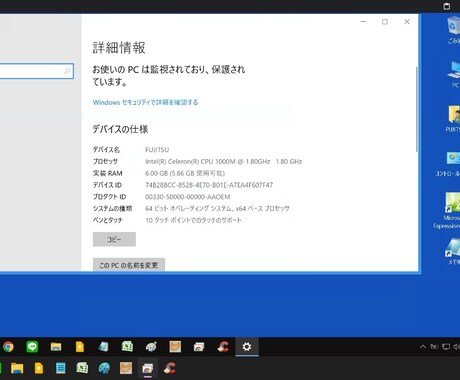The height and width of the screenshot is (380, 460).
Task: Click the デバイス名 label
Action: click(x=106, y=150)
